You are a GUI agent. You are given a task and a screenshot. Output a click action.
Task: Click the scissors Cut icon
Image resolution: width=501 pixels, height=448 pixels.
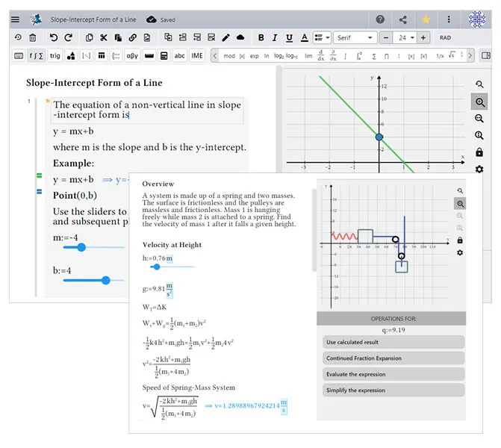pyautogui.click(x=104, y=37)
